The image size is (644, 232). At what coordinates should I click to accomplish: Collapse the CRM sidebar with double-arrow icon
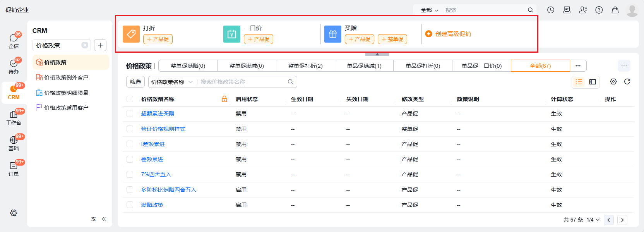coord(104,219)
